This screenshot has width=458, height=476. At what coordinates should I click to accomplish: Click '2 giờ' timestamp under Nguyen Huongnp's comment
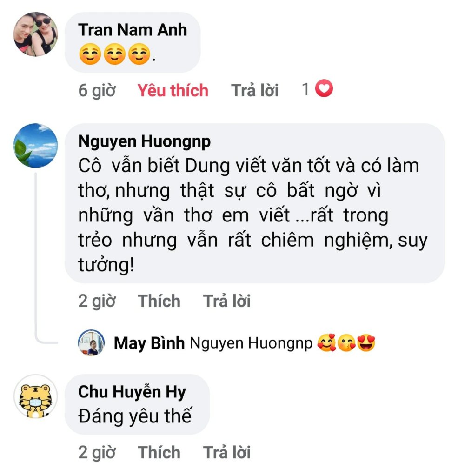(97, 301)
